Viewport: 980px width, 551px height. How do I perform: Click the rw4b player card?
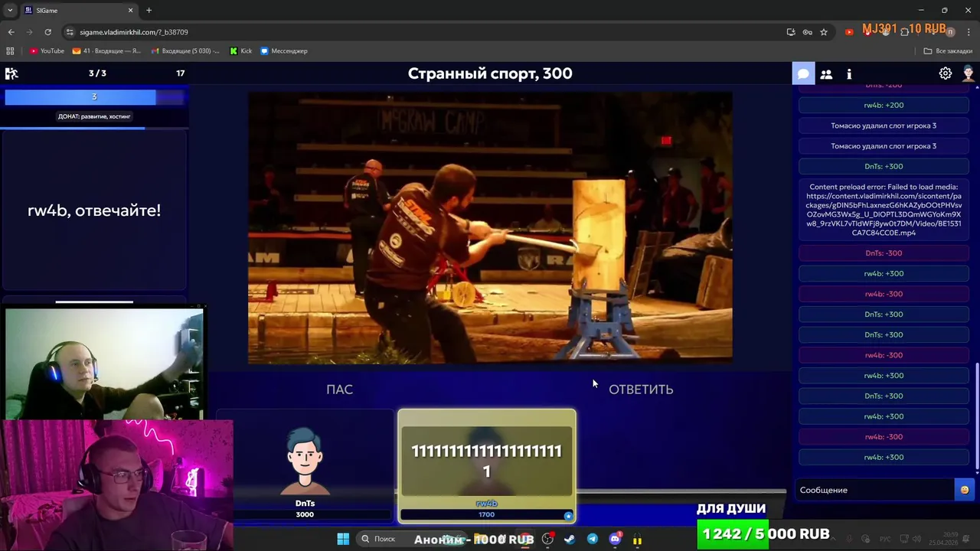pos(486,467)
